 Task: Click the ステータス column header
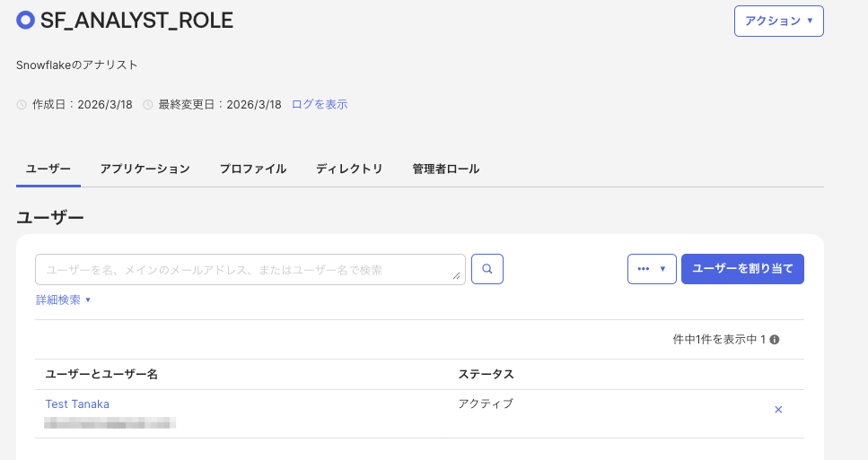[x=486, y=374]
